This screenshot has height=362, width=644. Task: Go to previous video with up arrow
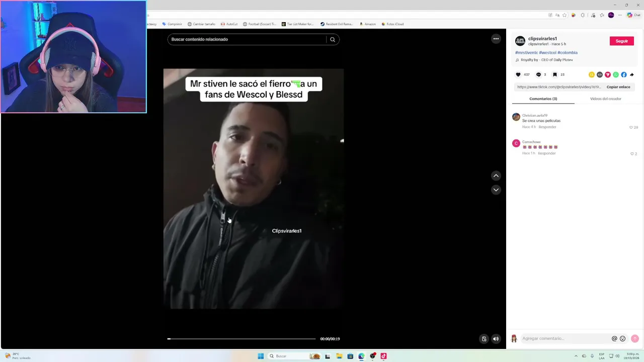(496, 175)
